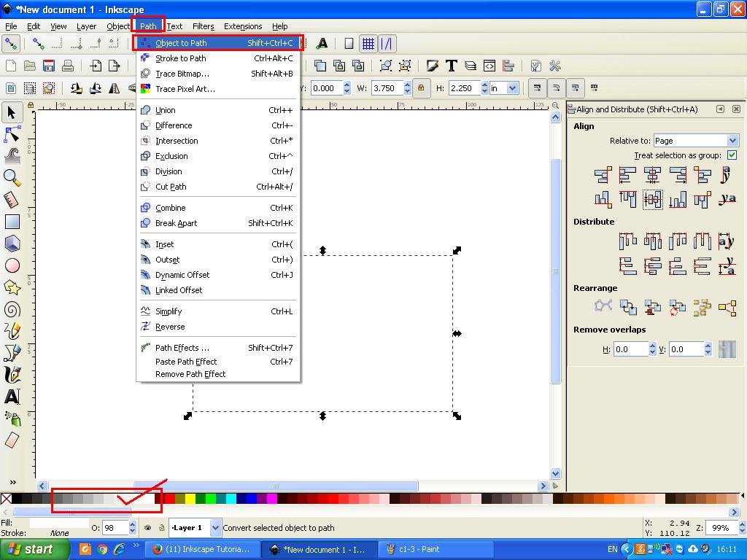
Task: Click the Save document icon
Action: [49, 66]
